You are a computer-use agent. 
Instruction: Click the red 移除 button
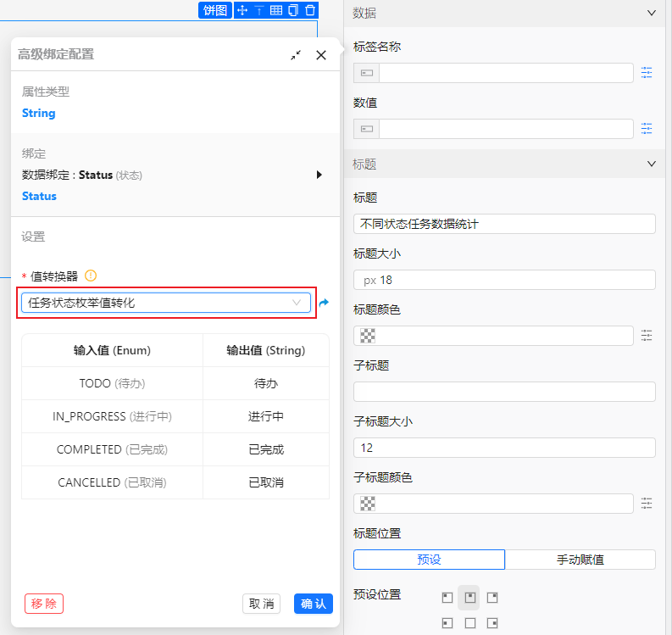44,604
